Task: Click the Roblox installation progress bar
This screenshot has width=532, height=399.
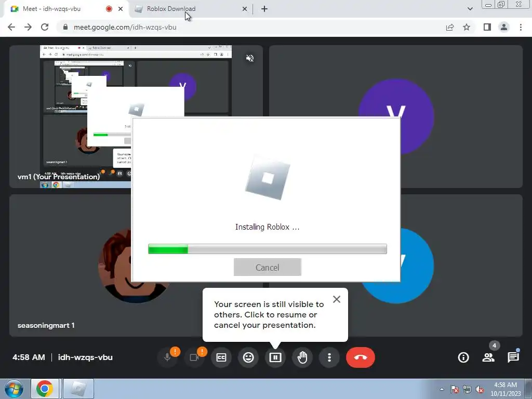Action: coord(268,249)
